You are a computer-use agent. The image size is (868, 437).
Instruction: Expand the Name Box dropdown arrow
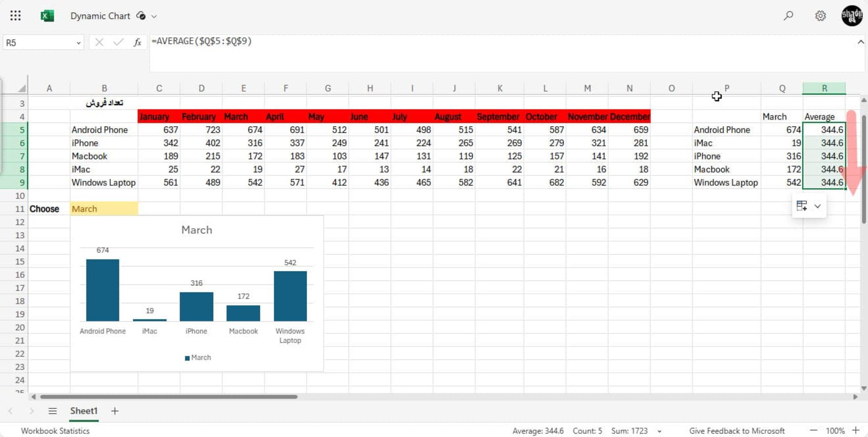click(78, 43)
